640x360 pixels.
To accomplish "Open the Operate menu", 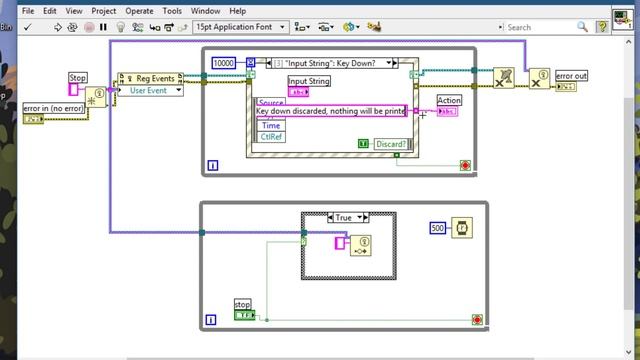I will coord(139,11).
